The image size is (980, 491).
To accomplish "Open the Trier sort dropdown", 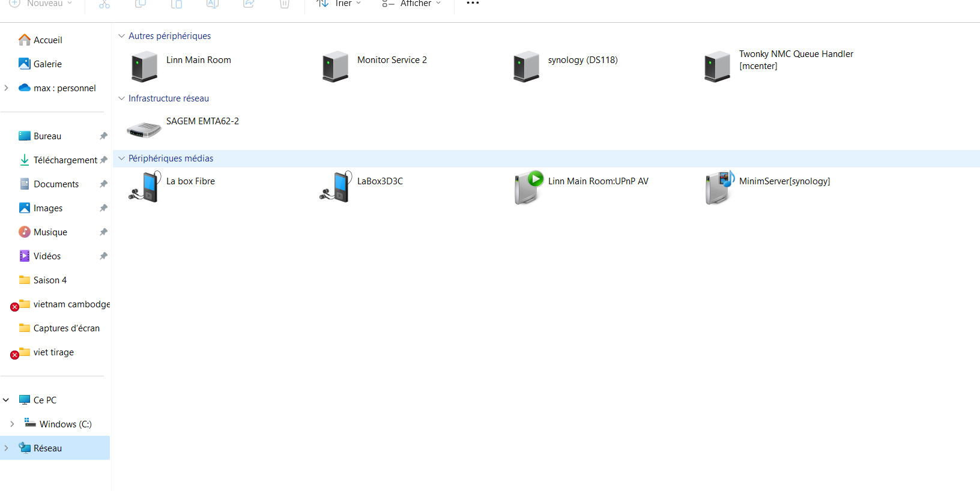I will click(339, 4).
